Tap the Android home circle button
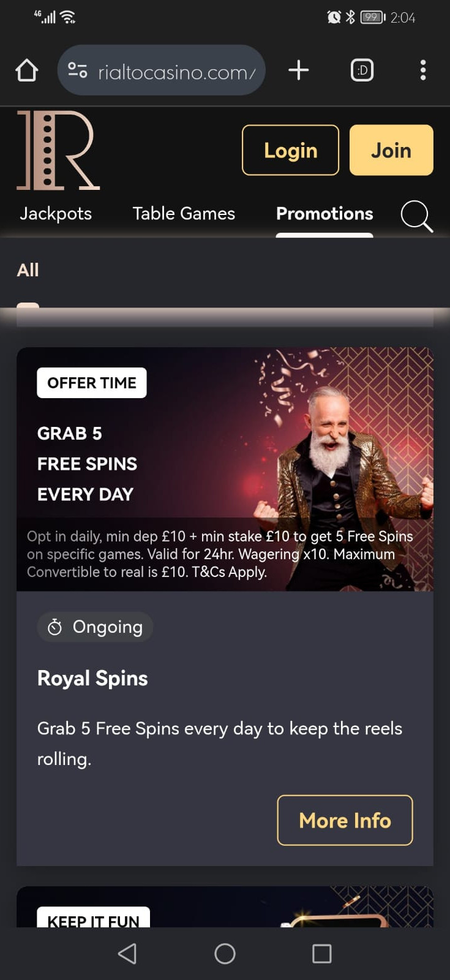 point(225,954)
